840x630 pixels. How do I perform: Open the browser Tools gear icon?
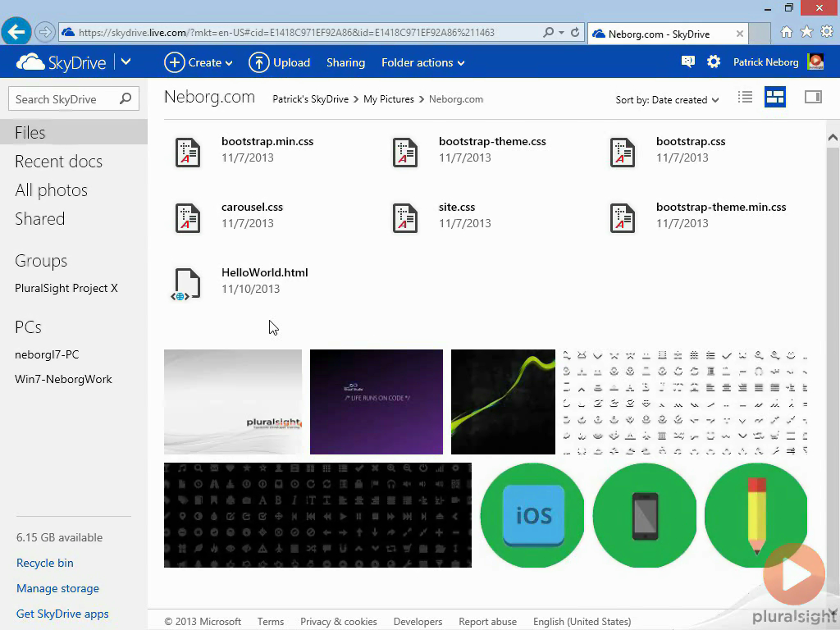click(x=827, y=32)
